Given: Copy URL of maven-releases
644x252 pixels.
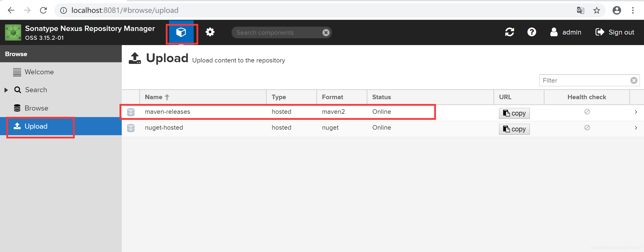Looking at the screenshot, I should point(514,113).
